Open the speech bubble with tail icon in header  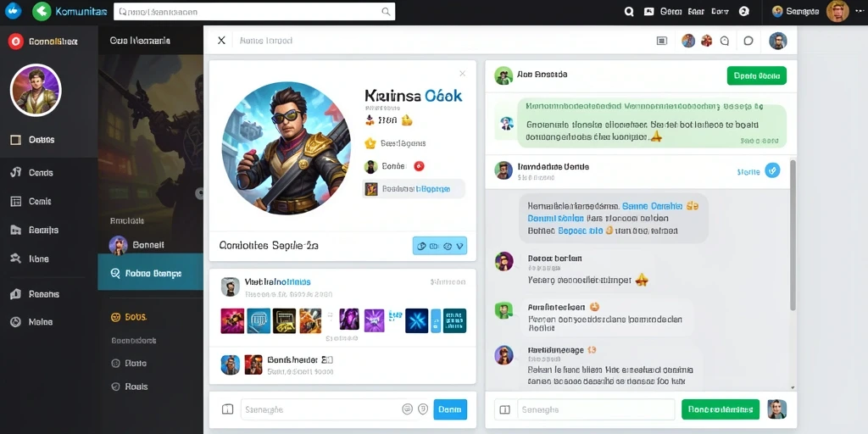pyautogui.click(x=725, y=41)
